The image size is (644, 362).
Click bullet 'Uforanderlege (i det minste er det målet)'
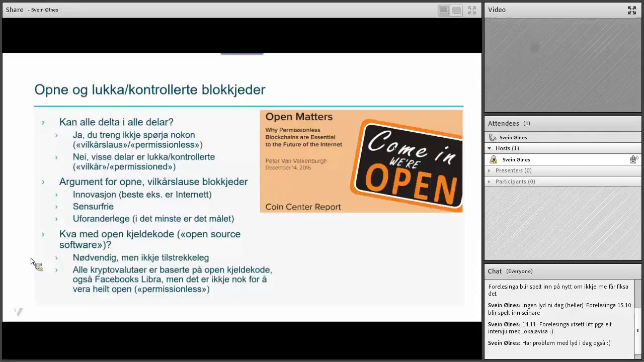pos(153,219)
